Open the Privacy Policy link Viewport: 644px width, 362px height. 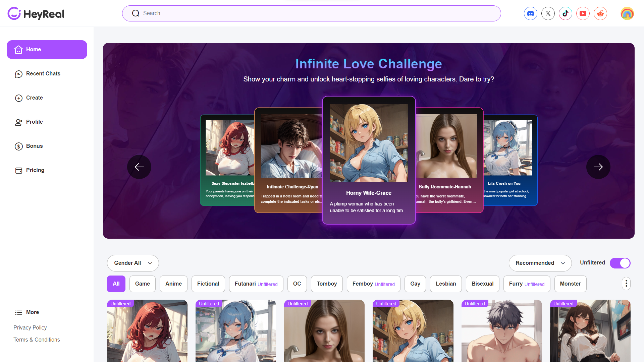coord(30,328)
